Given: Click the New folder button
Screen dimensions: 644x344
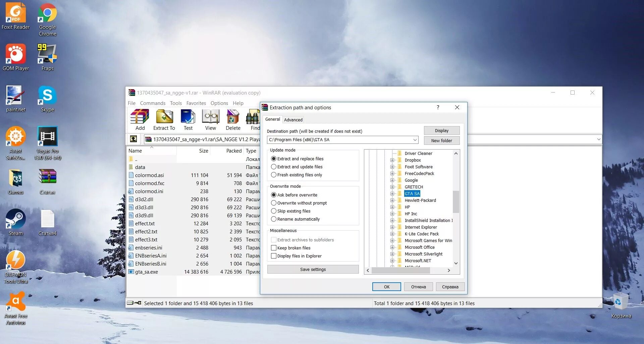Looking at the screenshot, I should click(441, 140).
